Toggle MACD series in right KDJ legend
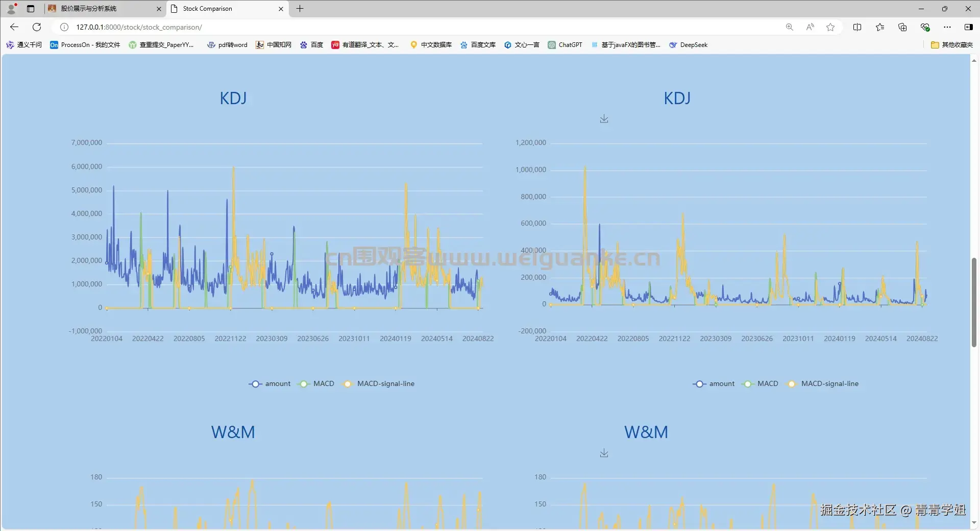Viewport: 980px width, 531px height. [761, 383]
